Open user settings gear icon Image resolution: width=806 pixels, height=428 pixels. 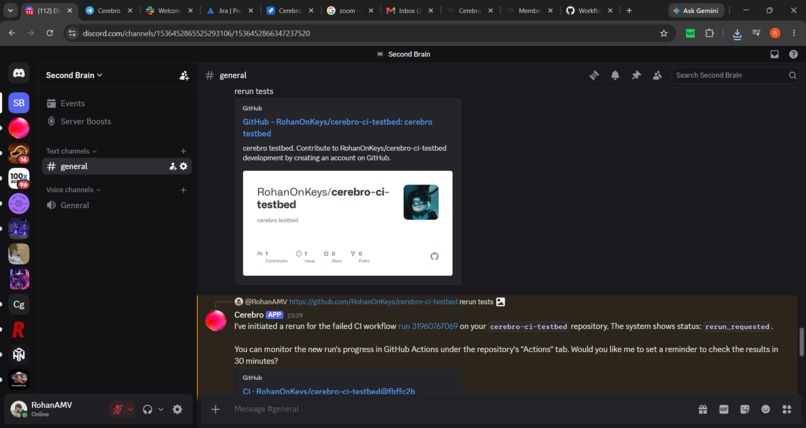pos(177,410)
